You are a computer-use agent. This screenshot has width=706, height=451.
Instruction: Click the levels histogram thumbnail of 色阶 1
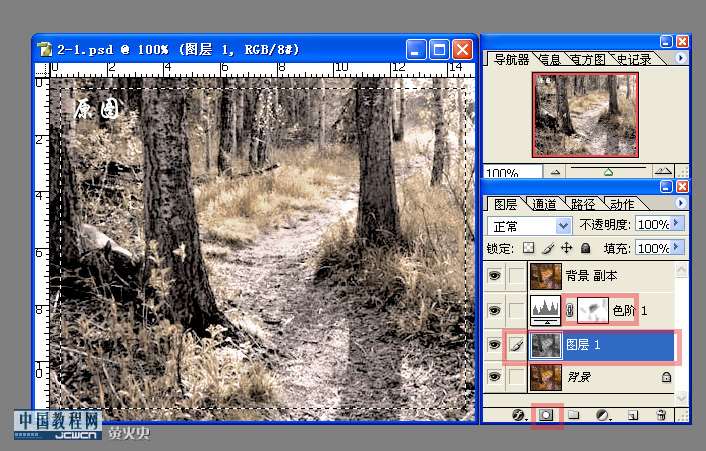click(x=546, y=310)
